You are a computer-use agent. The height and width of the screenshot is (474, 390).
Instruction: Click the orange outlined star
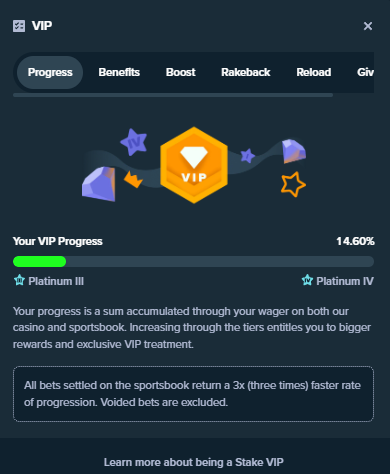293,184
